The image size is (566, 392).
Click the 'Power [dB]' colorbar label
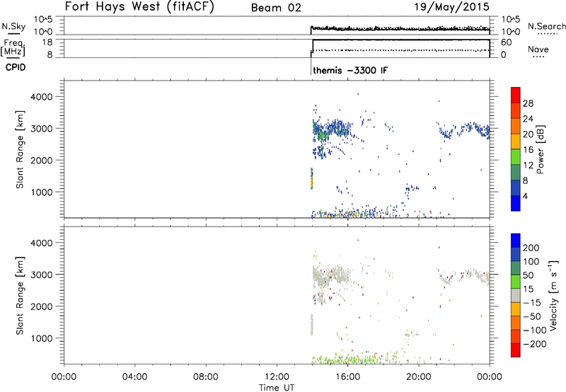click(x=541, y=149)
